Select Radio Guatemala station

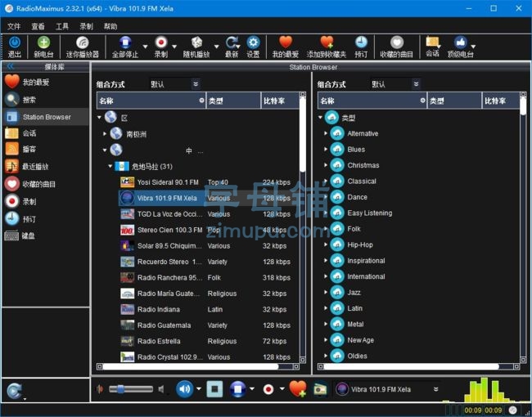tap(209, 325)
